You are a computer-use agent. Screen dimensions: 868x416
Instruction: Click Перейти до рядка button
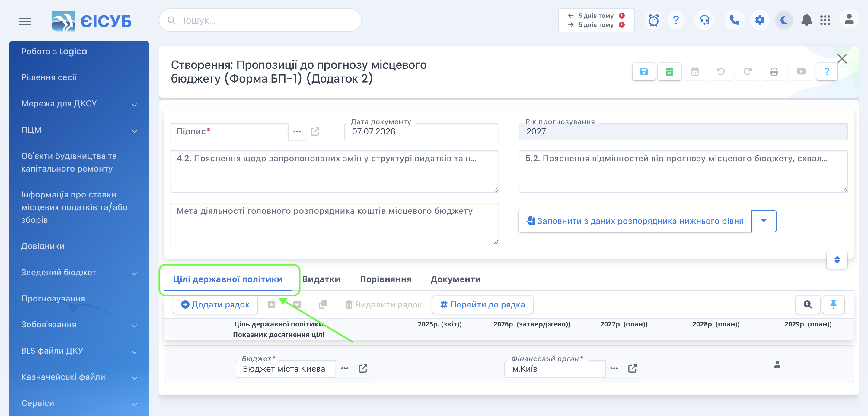click(x=483, y=304)
